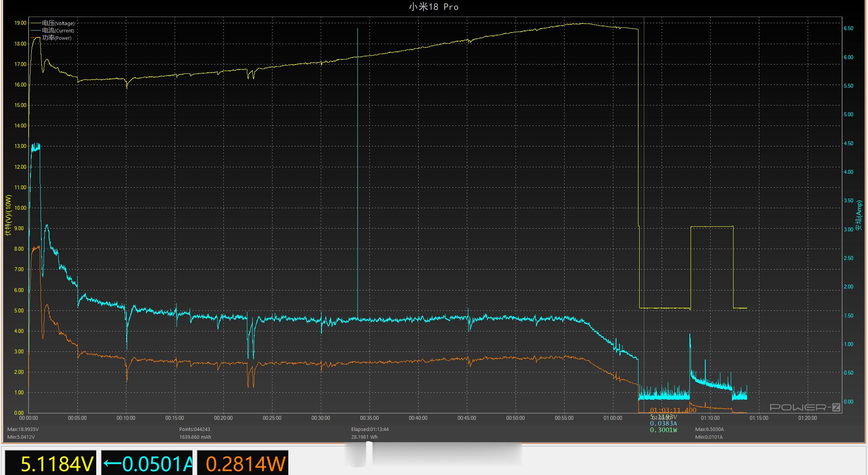
Task: Click the 9.00 left axis label
Action: click(x=19, y=229)
